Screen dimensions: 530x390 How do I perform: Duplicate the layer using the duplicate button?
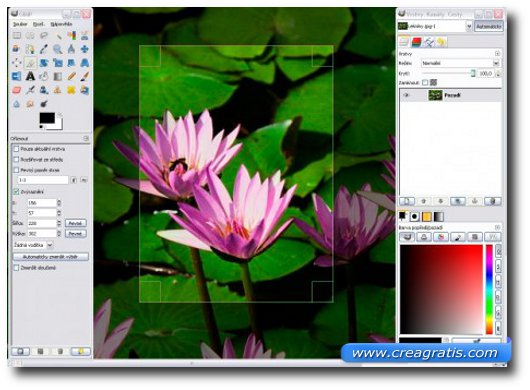458,201
